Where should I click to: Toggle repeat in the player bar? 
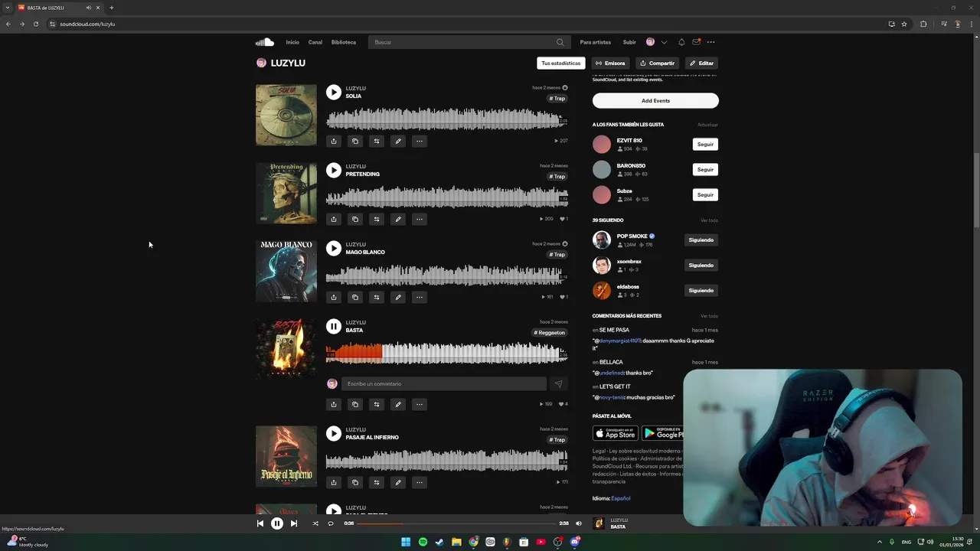(331, 523)
